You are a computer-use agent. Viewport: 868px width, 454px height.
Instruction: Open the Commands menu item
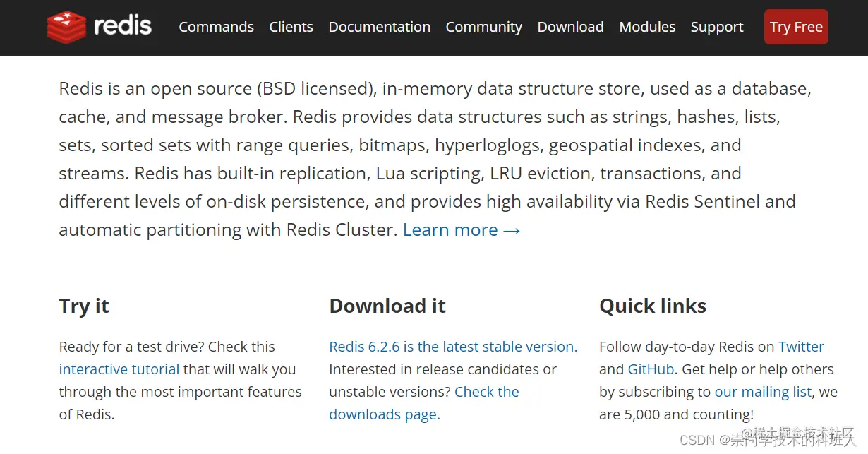[x=216, y=27]
